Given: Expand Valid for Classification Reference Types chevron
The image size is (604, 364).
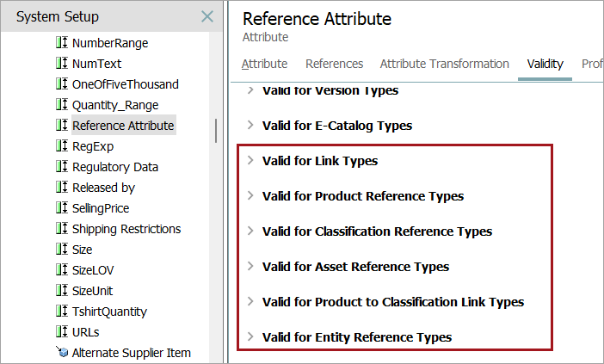Looking at the screenshot, I should [x=250, y=231].
